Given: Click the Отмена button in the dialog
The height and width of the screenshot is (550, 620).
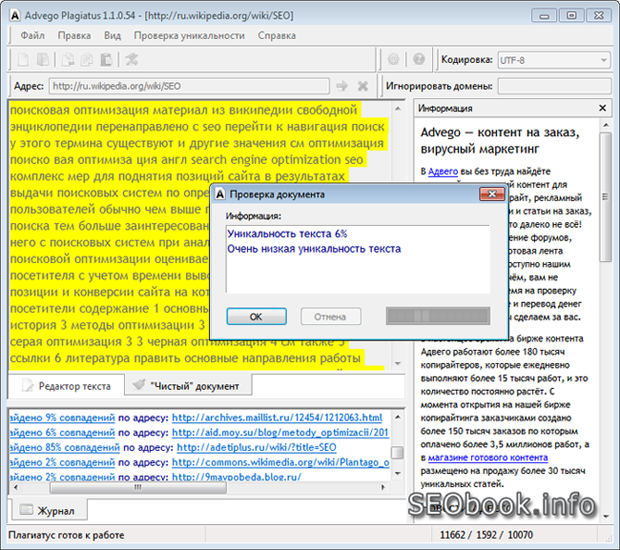Looking at the screenshot, I should (x=329, y=317).
